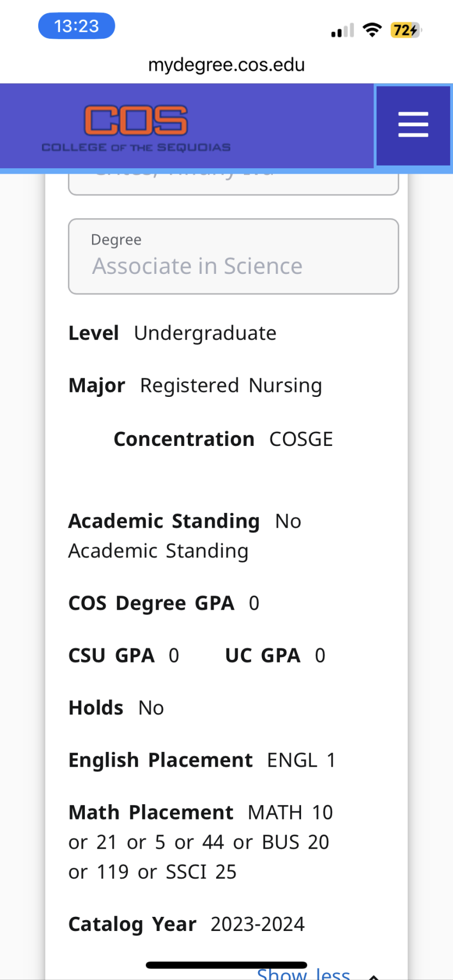Select the Registered Nursing major text
Screen dimensions: 453x980
click(x=231, y=385)
